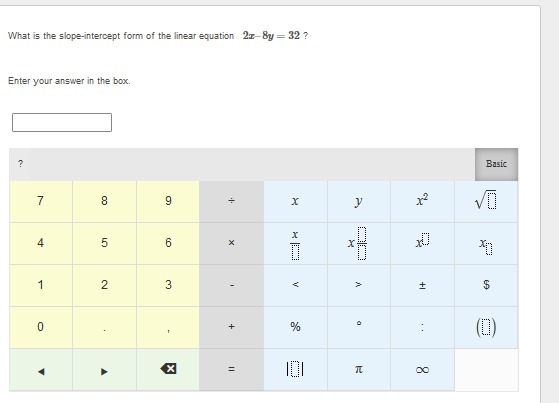Insert the absolute value bars

click(x=295, y=369)
